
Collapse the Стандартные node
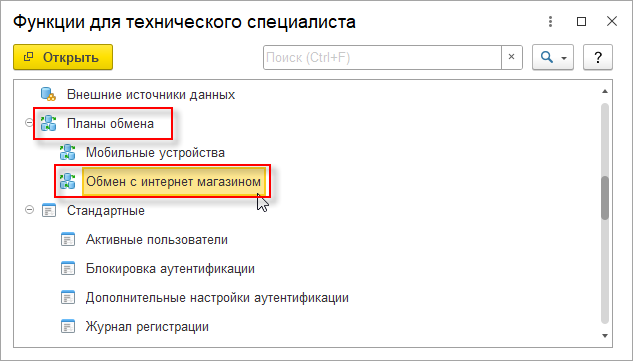click(x=29, y=210)
